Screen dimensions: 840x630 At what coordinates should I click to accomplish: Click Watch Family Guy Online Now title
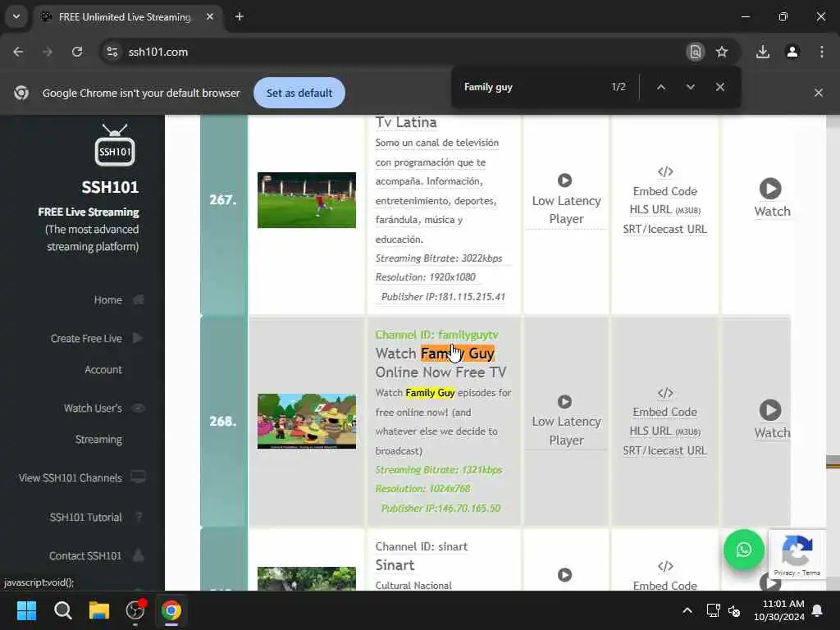[x=441, y=363]
